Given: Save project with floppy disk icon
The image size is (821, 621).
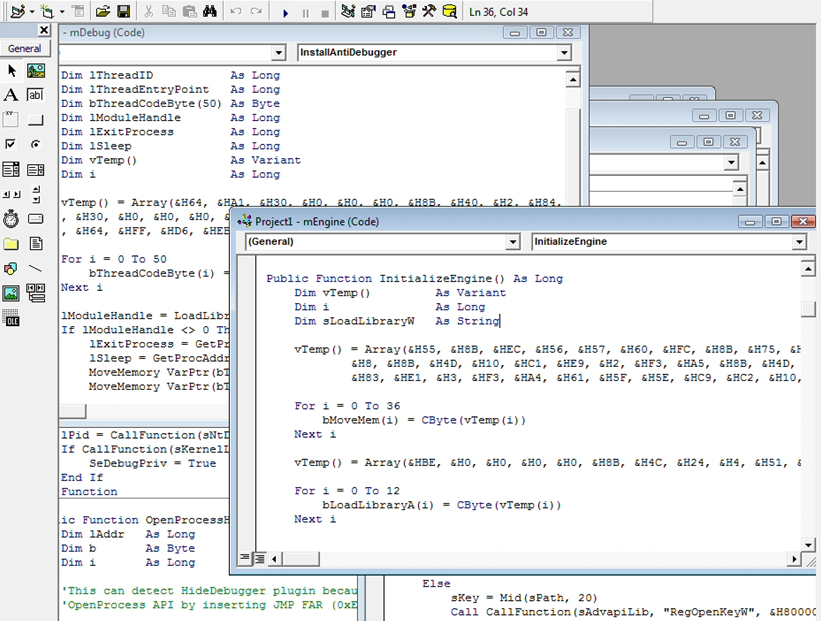Looking at the screenshot, I should coord(124,11).
